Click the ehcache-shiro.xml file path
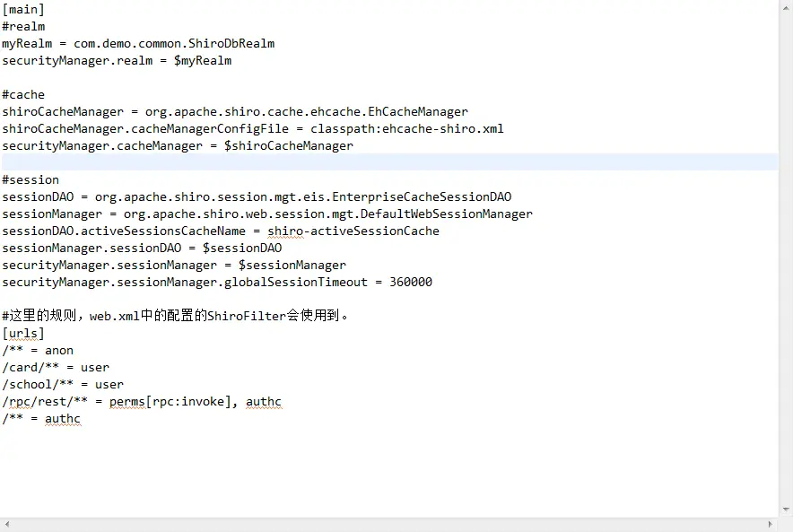The width and height of the screenshot is (793, 532). 442,128
